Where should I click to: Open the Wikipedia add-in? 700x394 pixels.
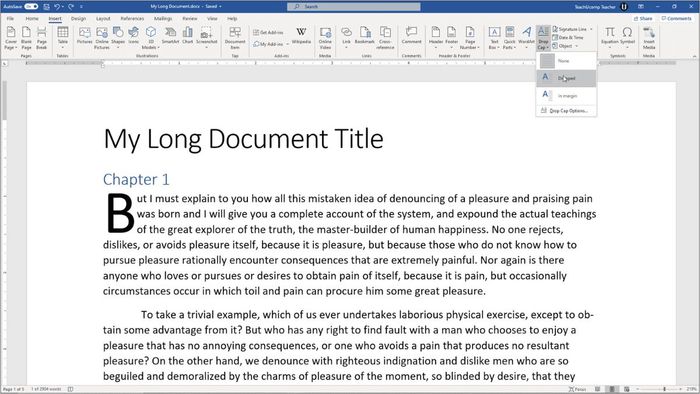(301, 36)
